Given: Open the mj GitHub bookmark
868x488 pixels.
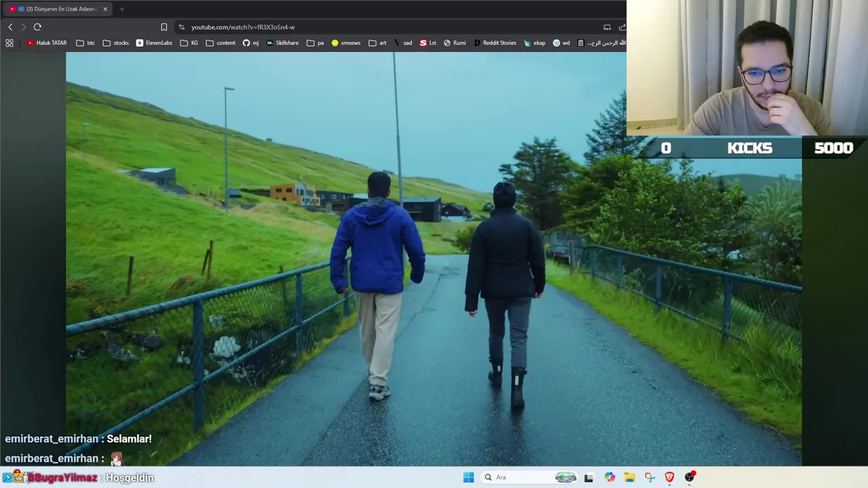Looking at the screenshot, I should (251, 43).
